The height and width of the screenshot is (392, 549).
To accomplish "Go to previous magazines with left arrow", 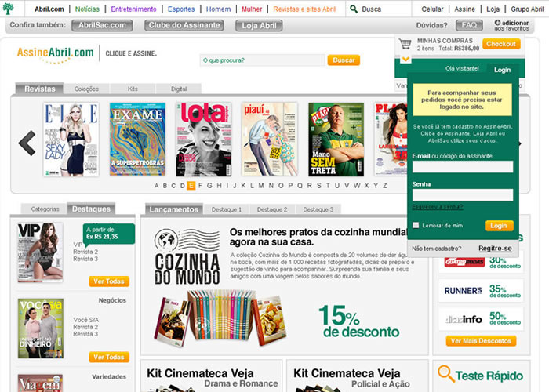I will [x=27, y=143].
